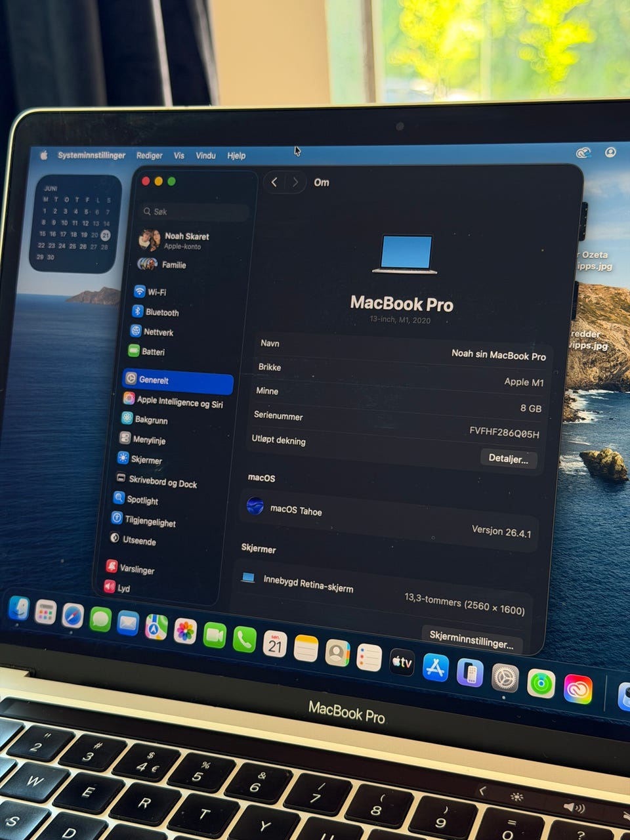The height and width of the screenshot is (840, 630).
Task: Select Menylinje in the sidebar
Action: [142, 439]
